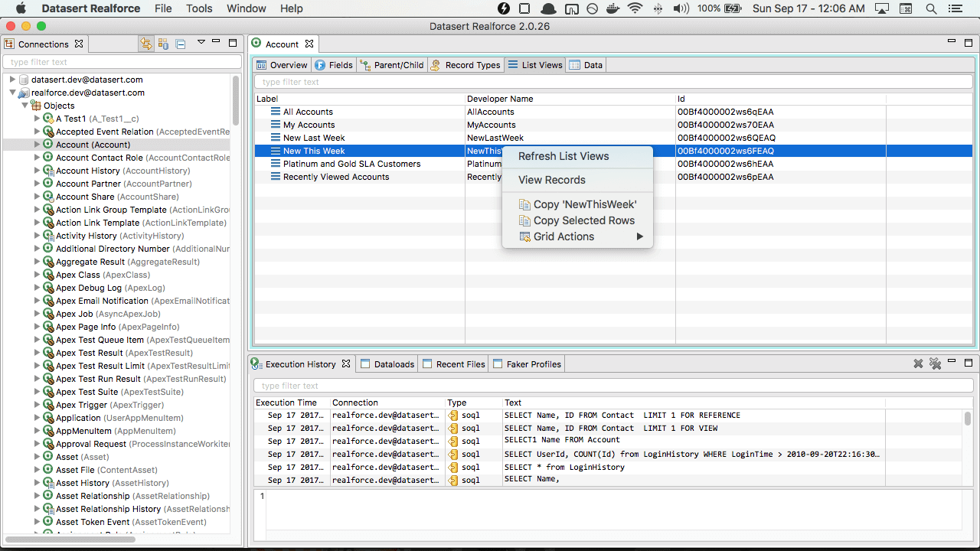Choose Refresh List Views from context menu

pyautogui.click(x=577, y=156)
